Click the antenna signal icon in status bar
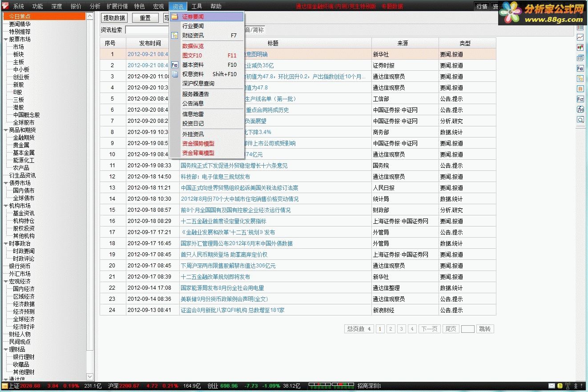The height and width of the screenshot is (392, 588). (x=568, y=386)
